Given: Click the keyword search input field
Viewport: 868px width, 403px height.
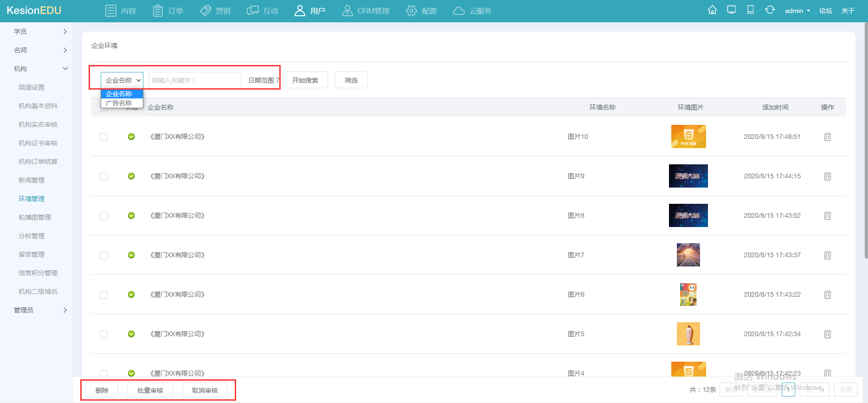Looking at the screenshot, I should (x=195, y=80).
